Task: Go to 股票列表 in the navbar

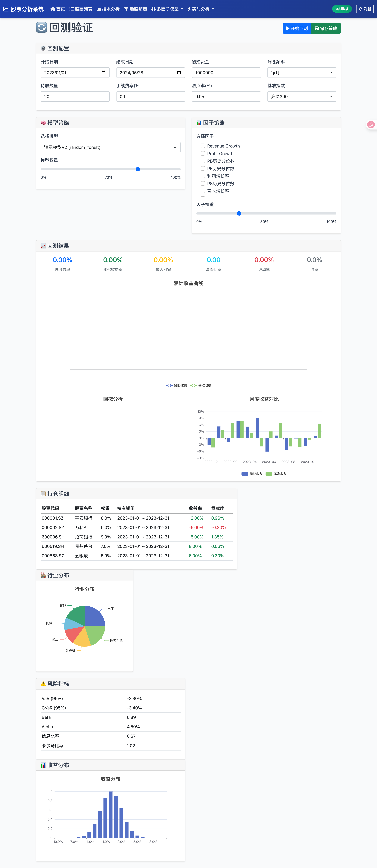Action: tap(81, 9)
